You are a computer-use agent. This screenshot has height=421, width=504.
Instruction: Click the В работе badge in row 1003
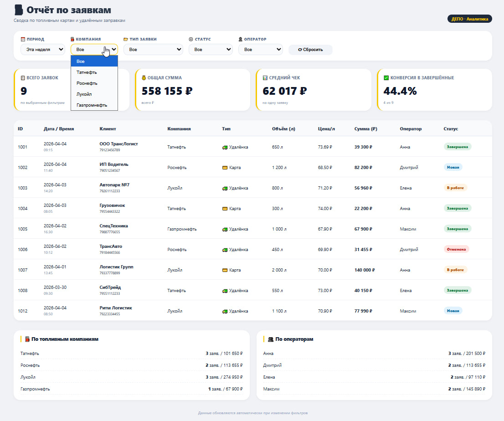coord(455,188)
